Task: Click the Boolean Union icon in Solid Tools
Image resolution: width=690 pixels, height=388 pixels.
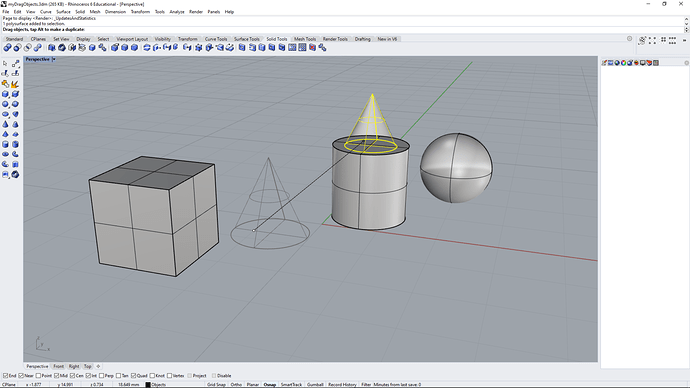Action: click(7, 48)
